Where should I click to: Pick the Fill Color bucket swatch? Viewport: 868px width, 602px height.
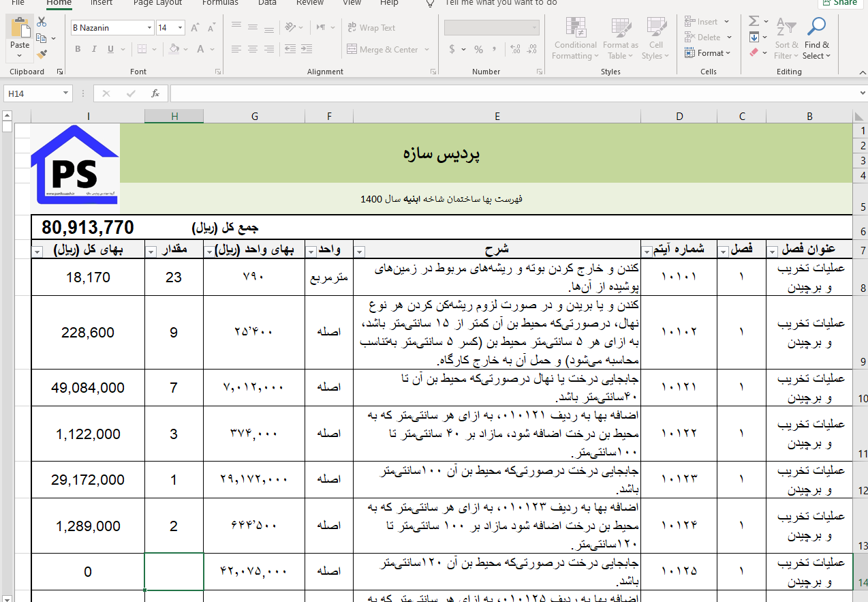pyautogui.click(x=174, y=49)
